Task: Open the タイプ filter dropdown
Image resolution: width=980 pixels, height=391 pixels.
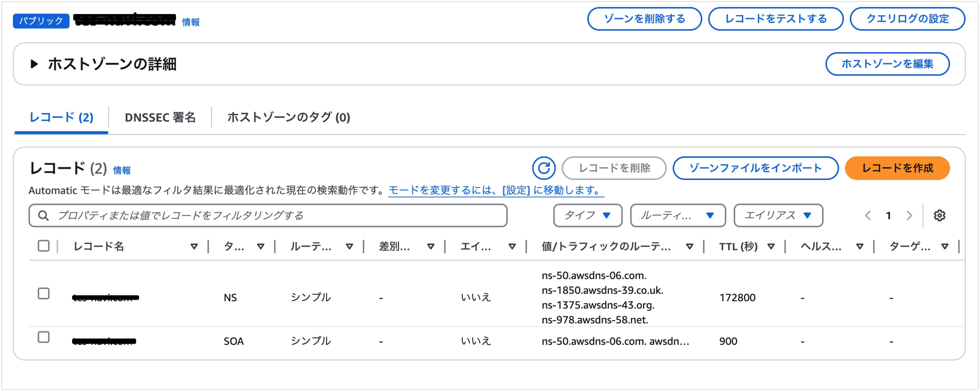Action: (587, 215)
